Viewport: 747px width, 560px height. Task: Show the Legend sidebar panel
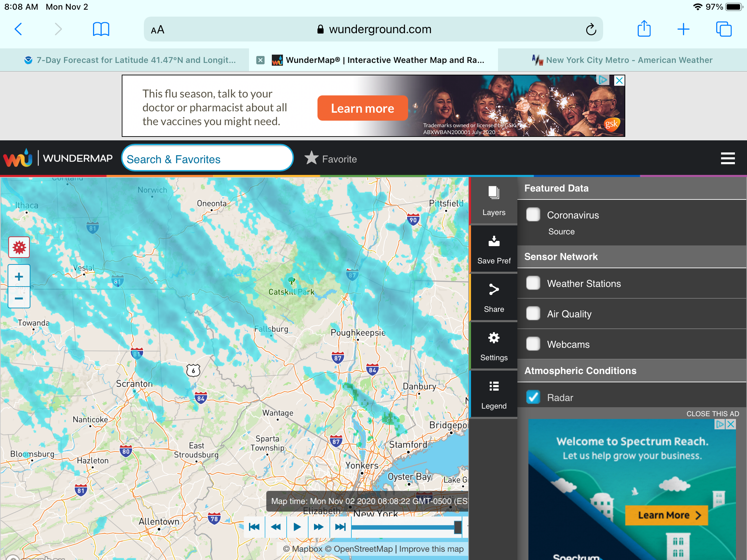pyautogui.click(x=494, y=394)
